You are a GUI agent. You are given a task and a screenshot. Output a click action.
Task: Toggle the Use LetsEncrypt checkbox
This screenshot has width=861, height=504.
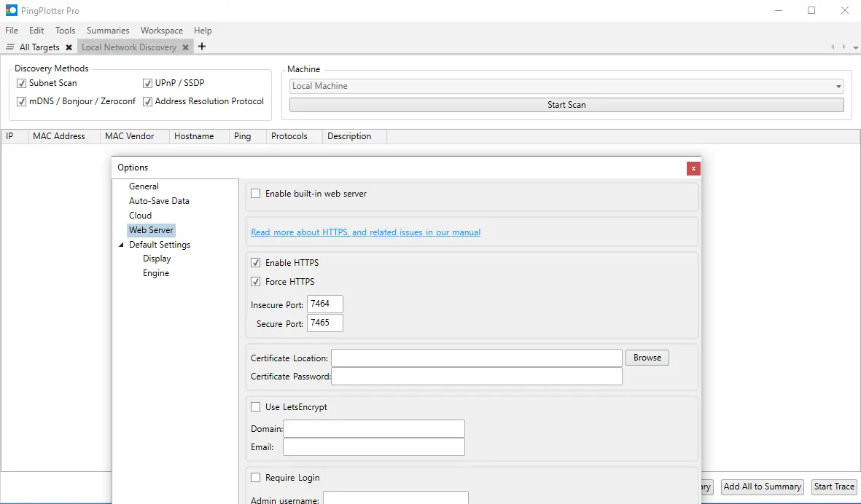256,407
